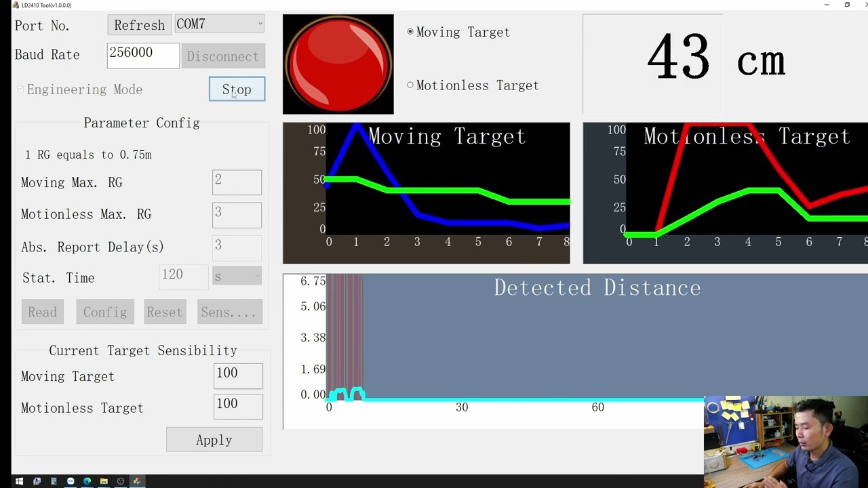Open the COM7 port dropdown
This screenshot has width=868, height=488.
point(219,24)
